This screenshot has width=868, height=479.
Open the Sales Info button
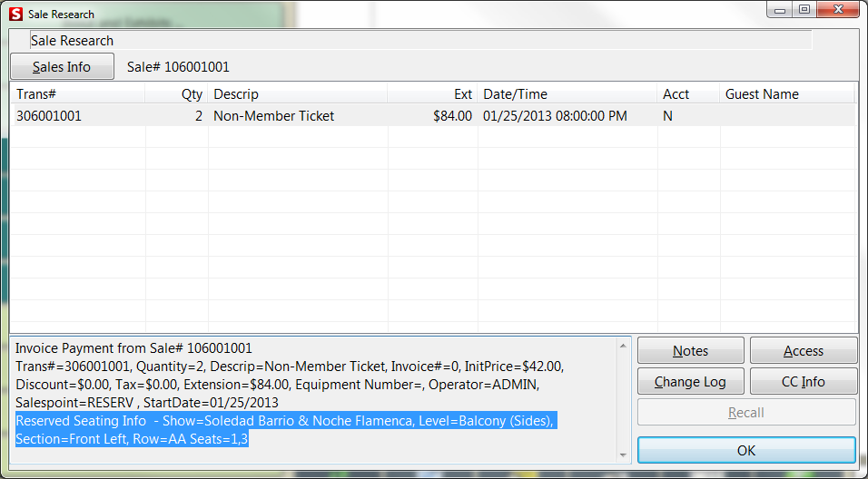[62, 66]
